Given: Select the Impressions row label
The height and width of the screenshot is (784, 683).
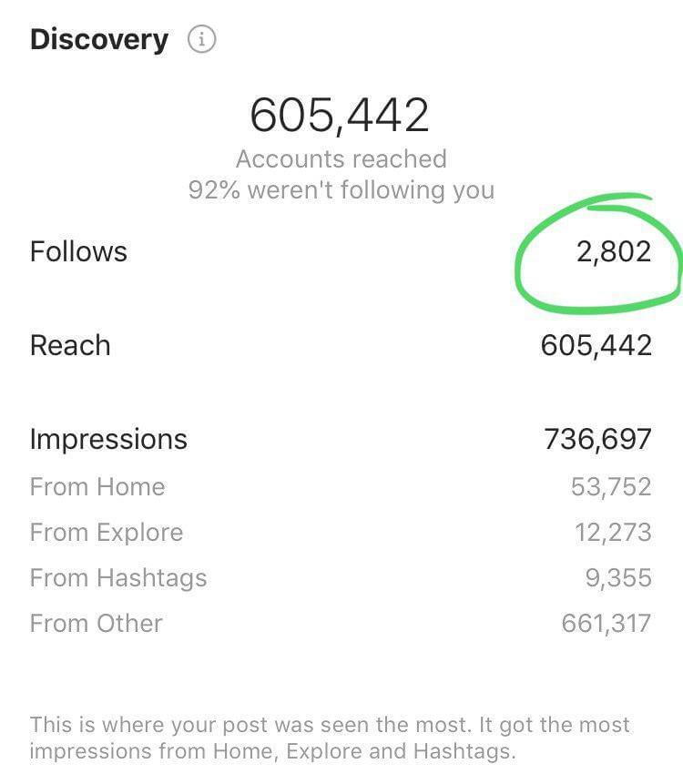Looking at the screenshot, I should [x=108, y=439].
